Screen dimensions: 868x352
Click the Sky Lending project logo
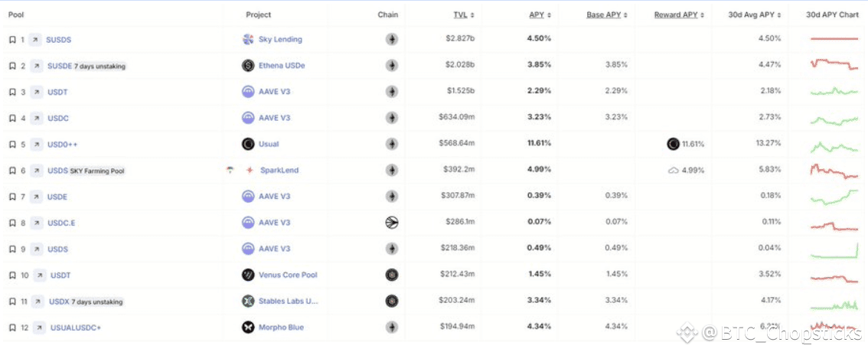(248, 40)
